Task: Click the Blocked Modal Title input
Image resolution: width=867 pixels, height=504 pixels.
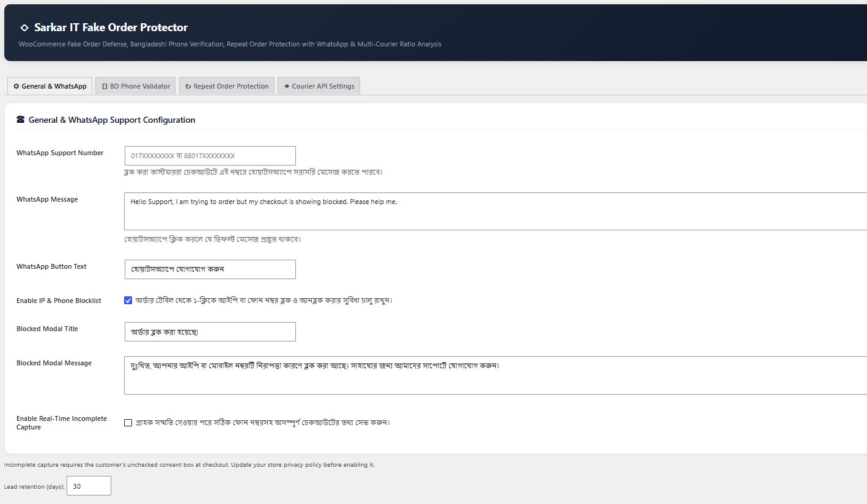Action: pyautogui.click(x=210, y=332)
